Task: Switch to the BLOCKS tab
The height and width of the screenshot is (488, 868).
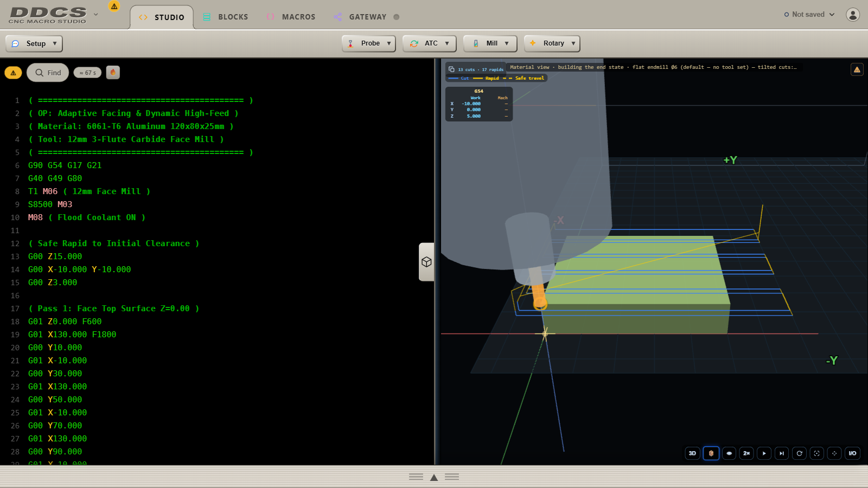Action: pos(226,17)
